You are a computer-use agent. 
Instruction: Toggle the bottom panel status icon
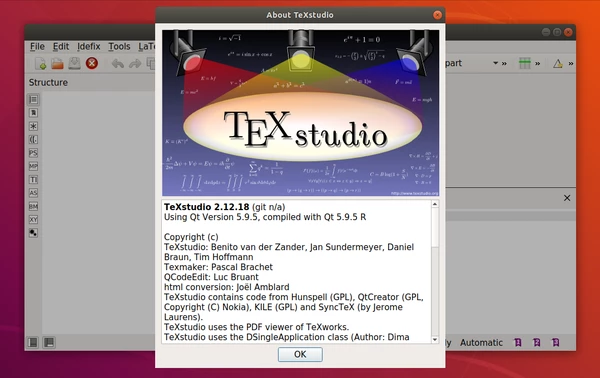pyautogui.click(x=49, y=342)
